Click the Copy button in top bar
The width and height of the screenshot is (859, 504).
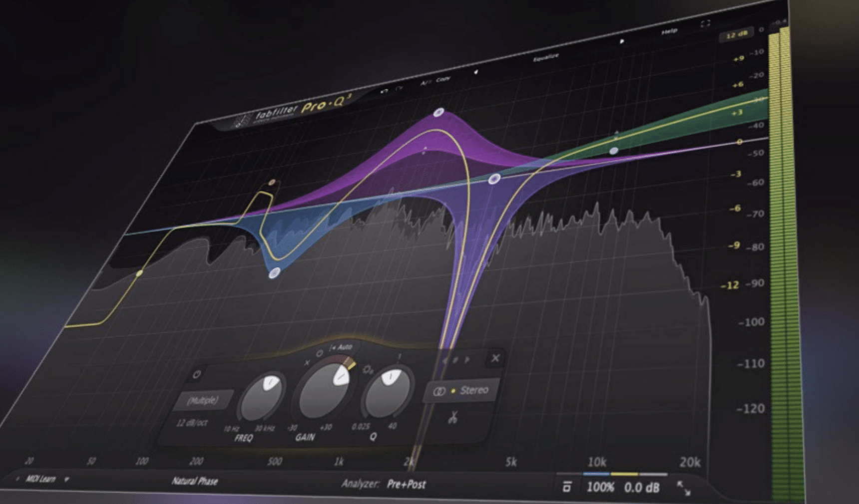point(442,79)
